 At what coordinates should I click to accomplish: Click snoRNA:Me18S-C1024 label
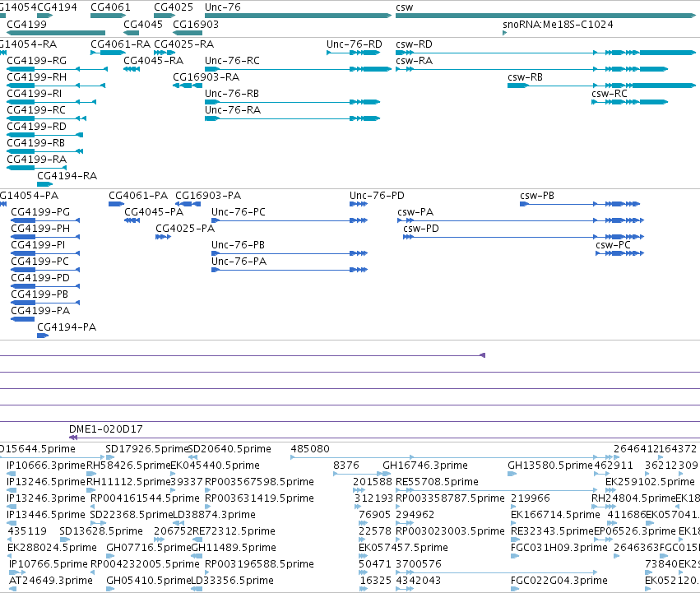558,25
